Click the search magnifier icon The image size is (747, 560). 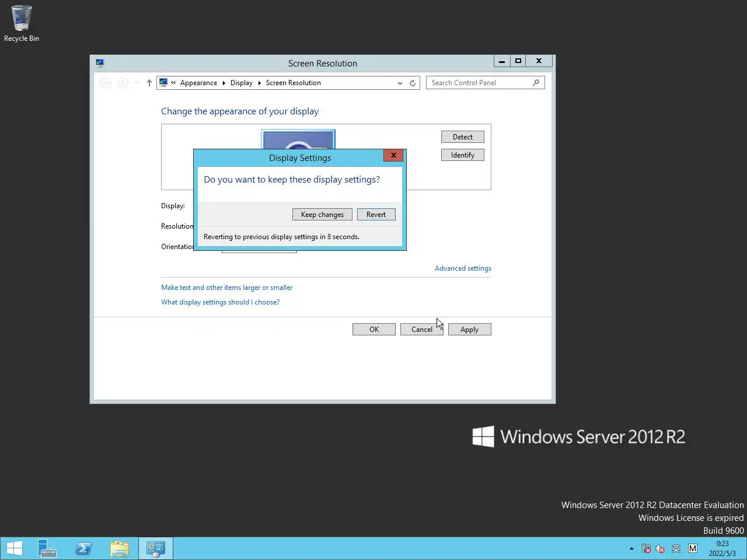pyautogui.click(x=536, y=83)
